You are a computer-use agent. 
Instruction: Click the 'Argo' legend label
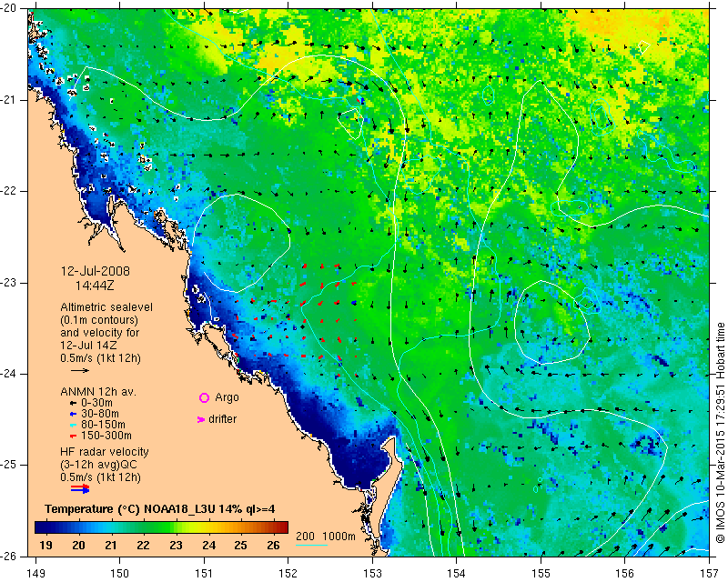coord(227,397)
